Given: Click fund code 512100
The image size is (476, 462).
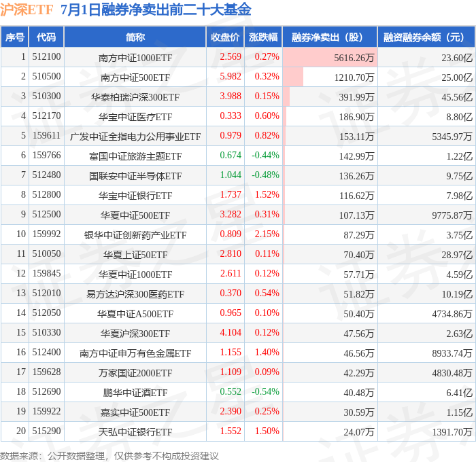Looking at the screenshot, I should click(x=46, y=56).
